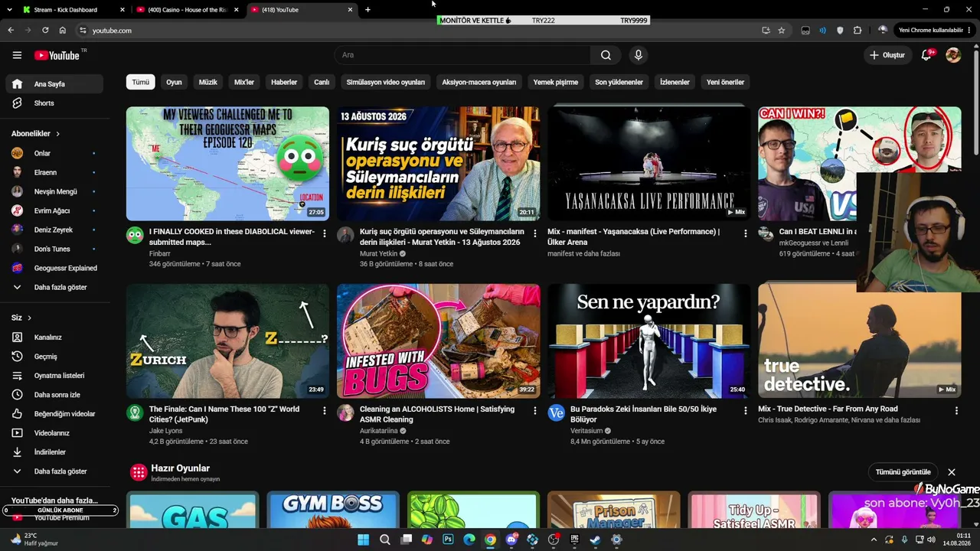Image resolution: width=980 pixels, height=551 pixels.
Task: Open Jake Lyons channel avatar
Action: click(x=135, y=413)
